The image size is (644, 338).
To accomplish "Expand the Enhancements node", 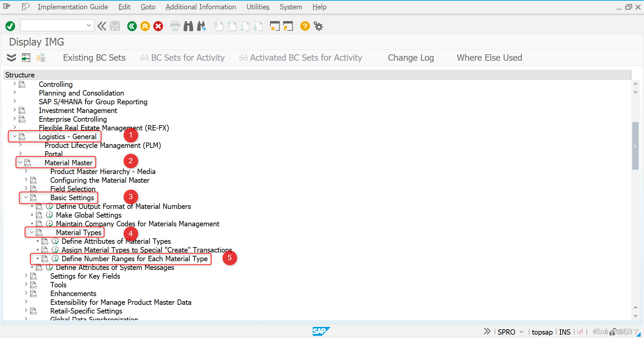I will pos(26,293).
